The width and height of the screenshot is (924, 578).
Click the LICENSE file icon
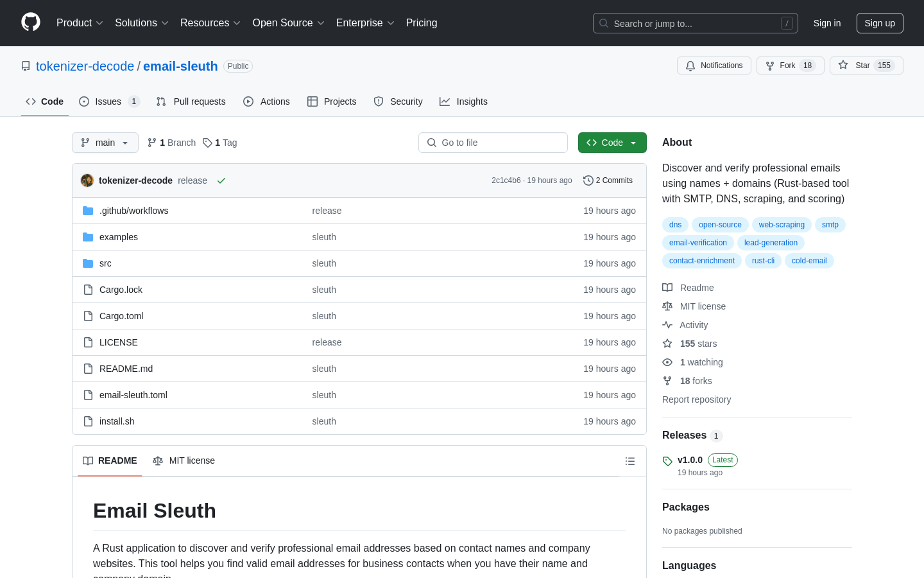click(x=88, y=342)
